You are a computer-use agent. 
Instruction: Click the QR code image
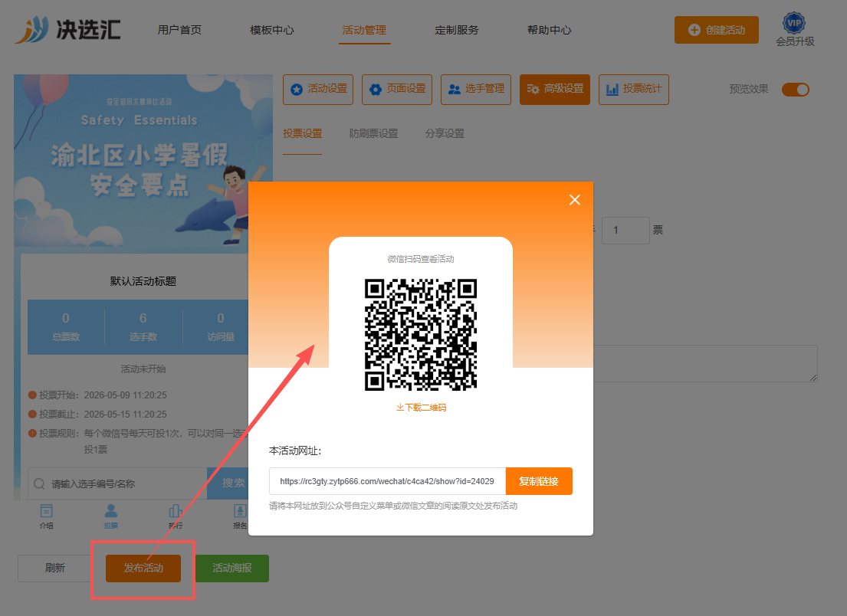coord(421,335)
